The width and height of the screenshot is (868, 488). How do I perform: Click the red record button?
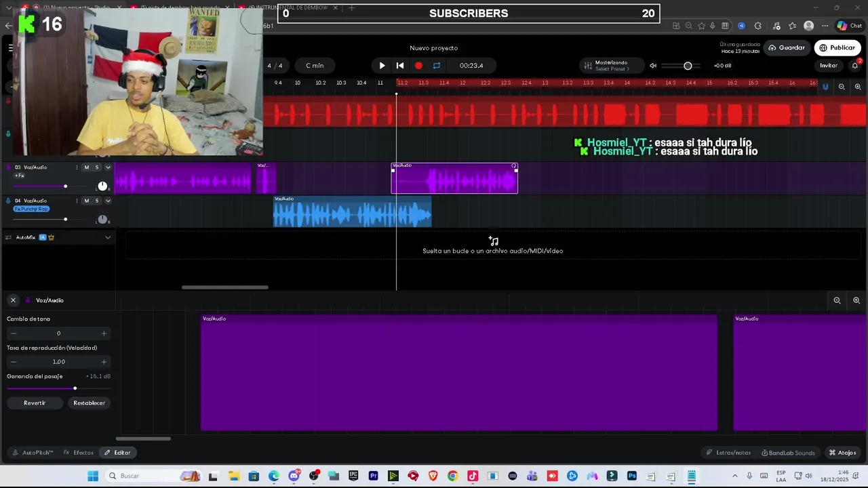tap(418, 66)
